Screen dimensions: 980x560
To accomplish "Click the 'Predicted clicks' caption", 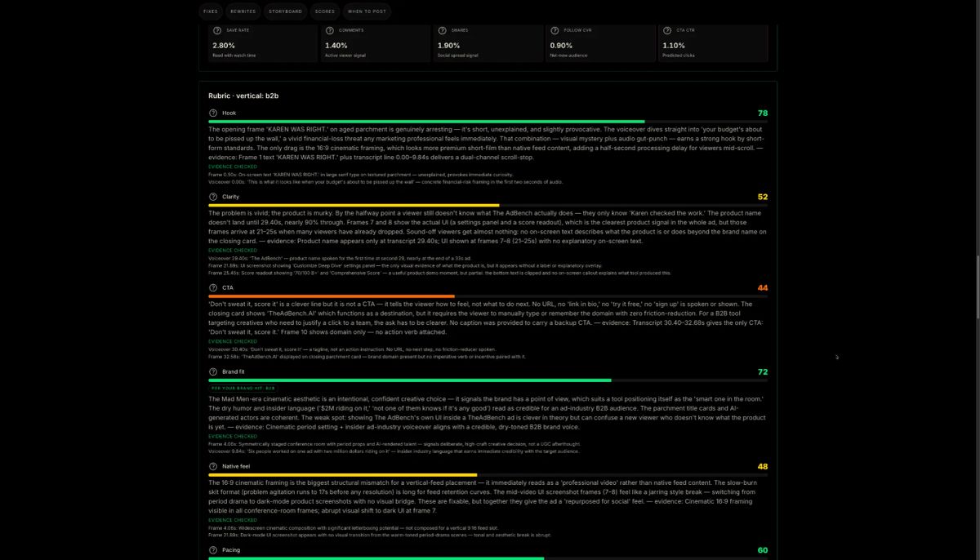I will (x=679, y=56).
